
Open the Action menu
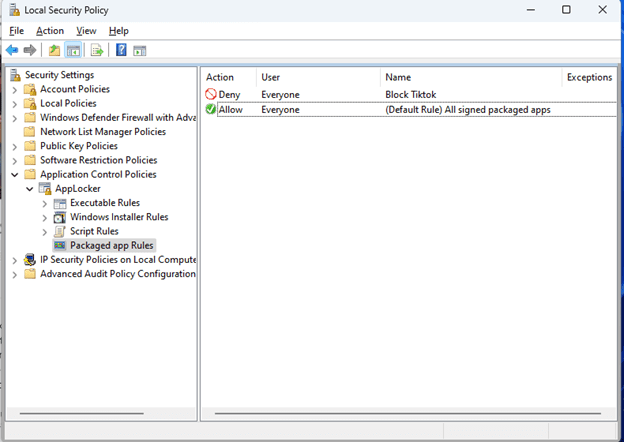pos(50,31)
